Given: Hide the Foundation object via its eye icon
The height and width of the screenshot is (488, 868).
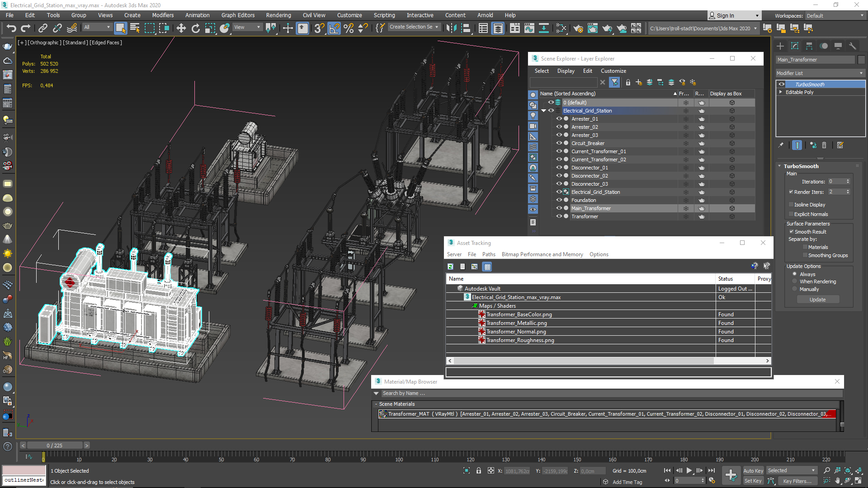Looking at the screenshot, I should click(559, 200).
